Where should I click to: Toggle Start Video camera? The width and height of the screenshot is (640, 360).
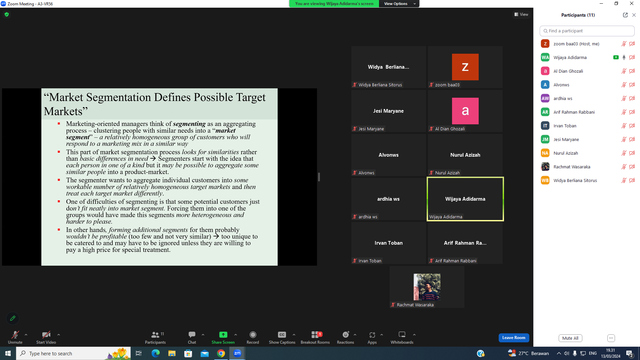pyautogui.click(x=46, y=335)
